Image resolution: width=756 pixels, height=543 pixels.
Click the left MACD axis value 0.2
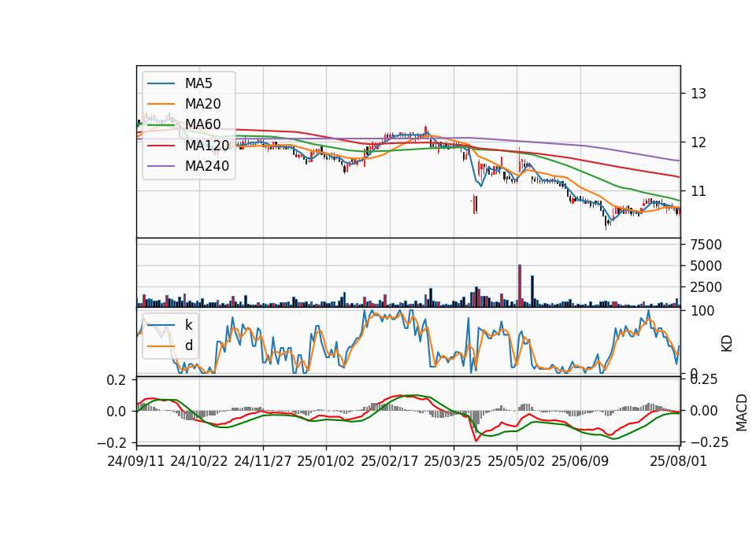116,380
